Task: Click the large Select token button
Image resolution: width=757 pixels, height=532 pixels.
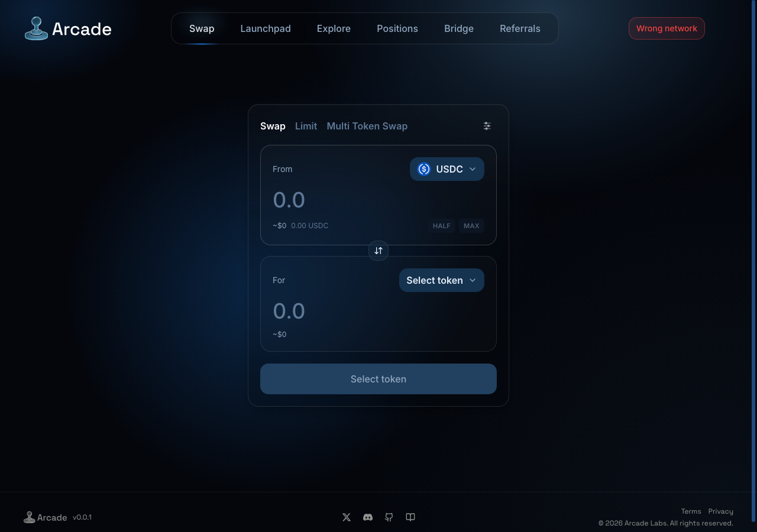Action: click(x=378, y=379)
